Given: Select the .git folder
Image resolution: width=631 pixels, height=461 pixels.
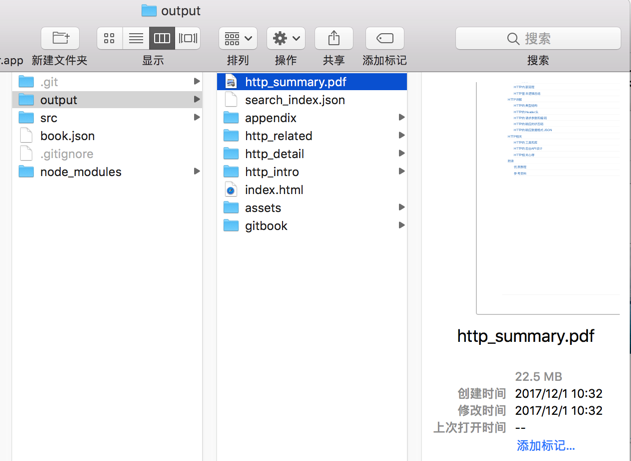Looking at the screenshot, I should click(107, 82).
